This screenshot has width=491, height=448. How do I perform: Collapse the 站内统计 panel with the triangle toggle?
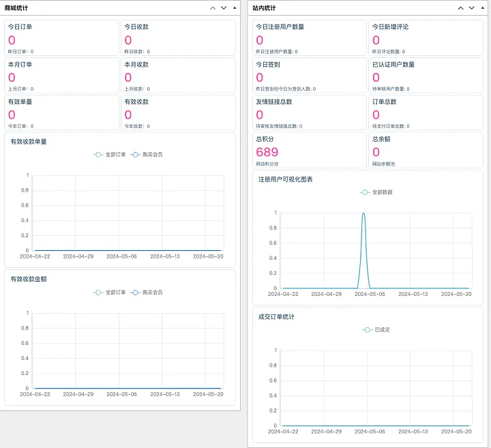[483, 8]
